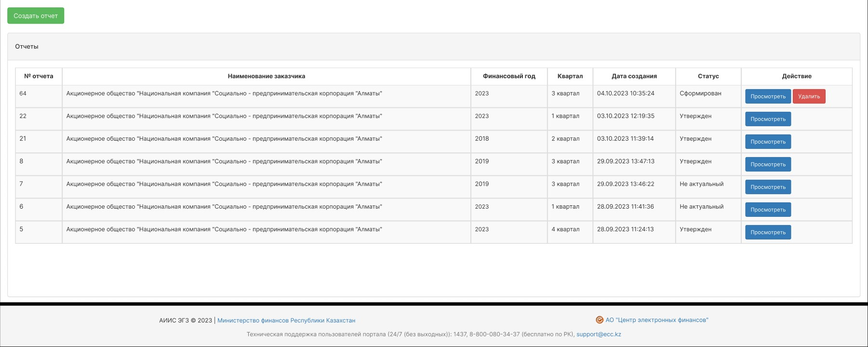The width and height of the screenshot is (868, 347).
Task: Click the Квартал column header
Action: 570,76
